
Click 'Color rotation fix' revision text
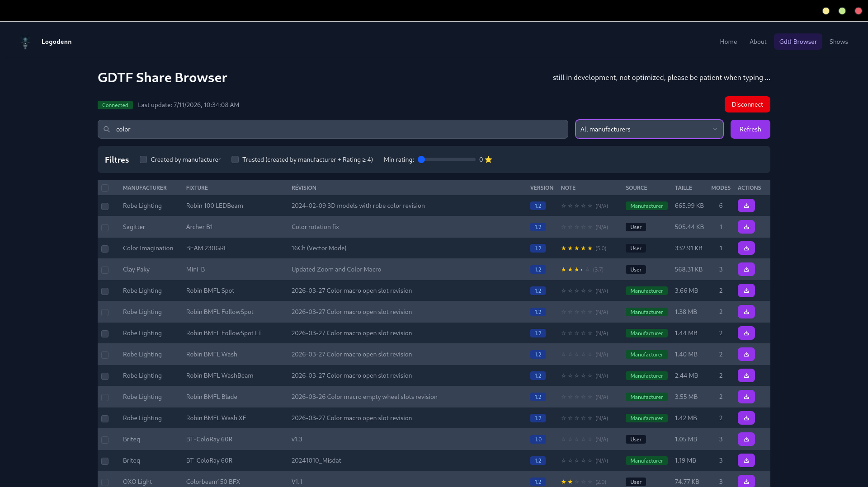pyautogui.click(x=315, y=227)
